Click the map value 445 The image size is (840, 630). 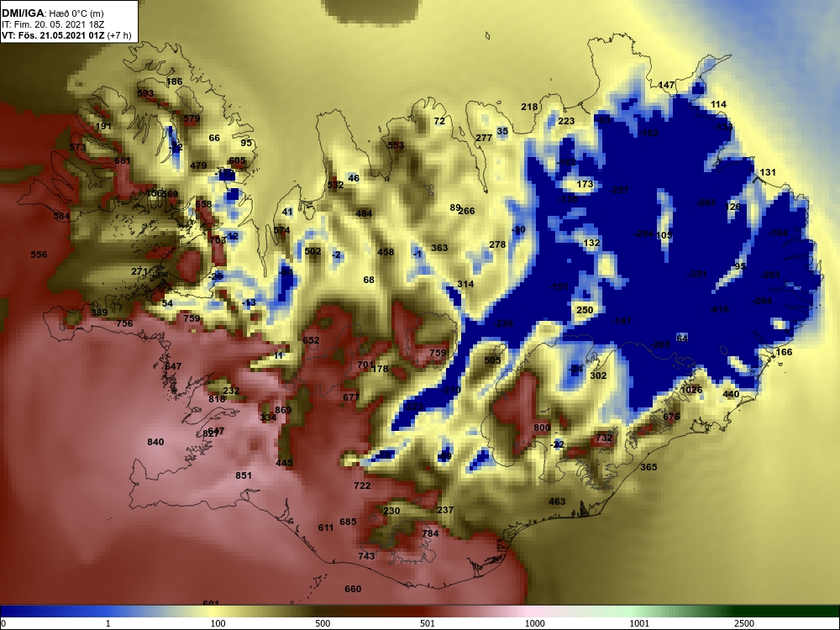pyautogui.click(x=284, y=464)
